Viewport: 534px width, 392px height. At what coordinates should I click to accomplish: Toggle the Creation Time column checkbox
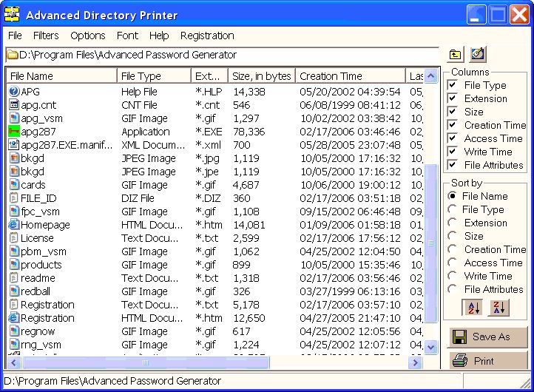coord(453,125)
